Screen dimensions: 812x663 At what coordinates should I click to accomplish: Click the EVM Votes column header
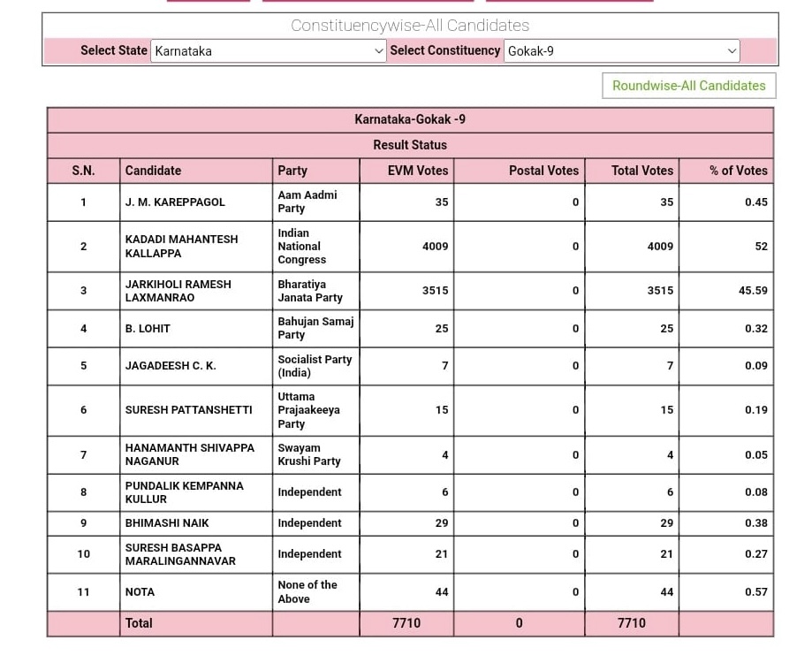pyautogui.click(x=418, y=171)
